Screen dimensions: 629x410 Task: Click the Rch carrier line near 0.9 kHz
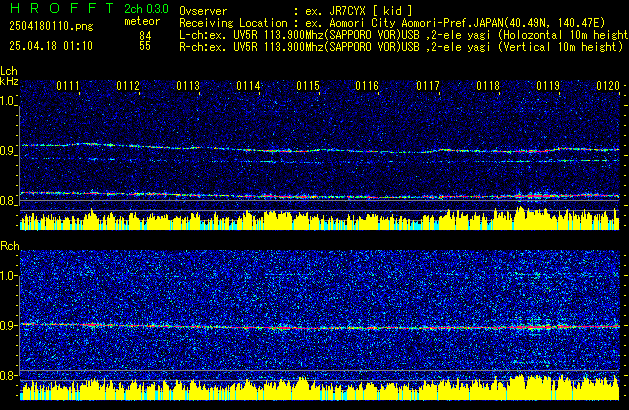[x=320, y=327]
